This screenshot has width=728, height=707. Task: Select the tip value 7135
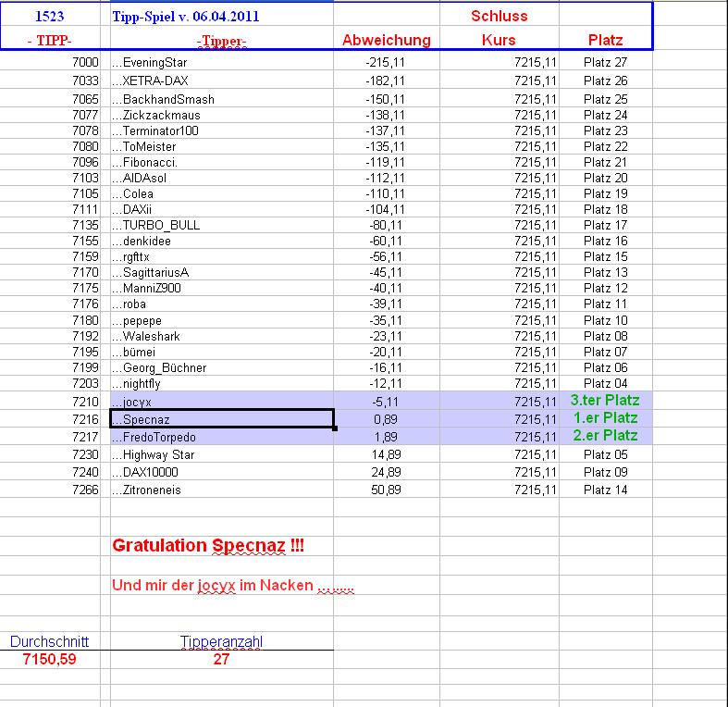pyautogui.click(x=50, y=225)
